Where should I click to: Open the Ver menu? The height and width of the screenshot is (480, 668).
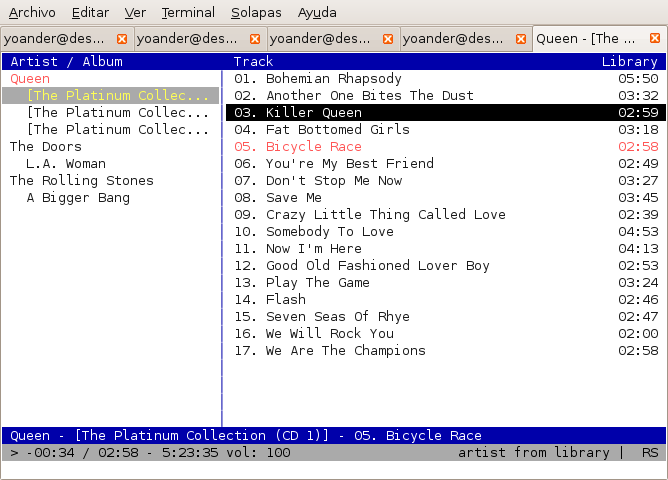(x=135, y=13)
